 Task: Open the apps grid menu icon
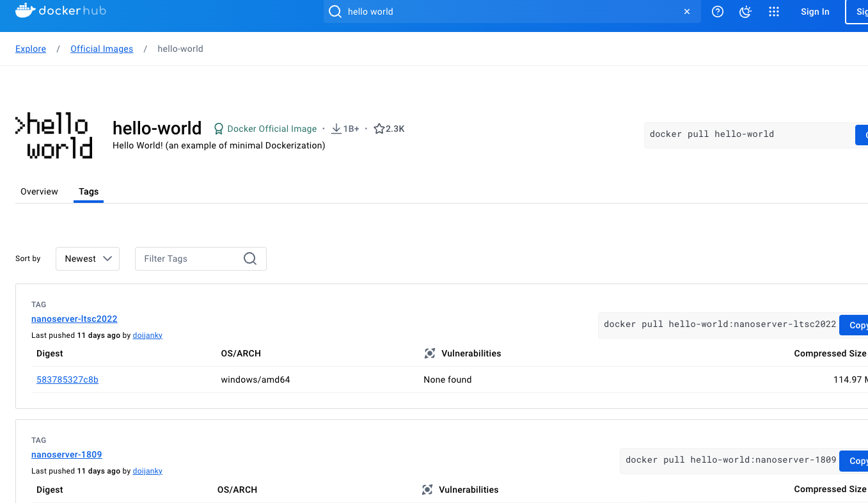(x=774, y=12)
